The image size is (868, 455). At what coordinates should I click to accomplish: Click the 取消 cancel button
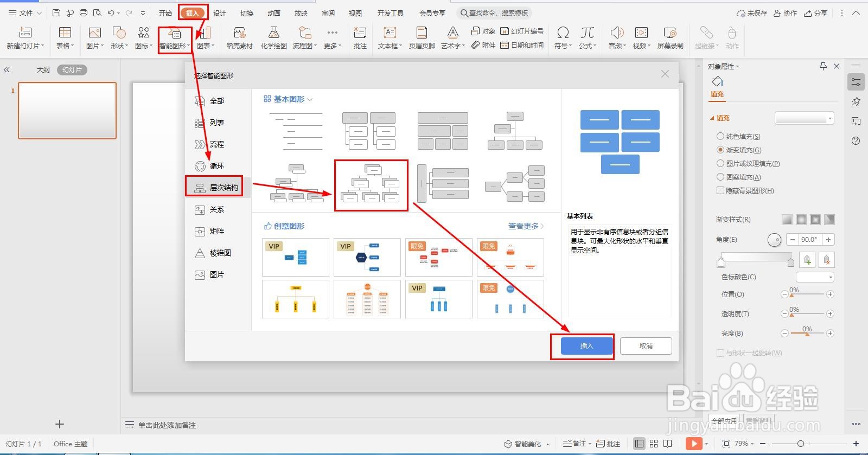(x=646, y=346)
